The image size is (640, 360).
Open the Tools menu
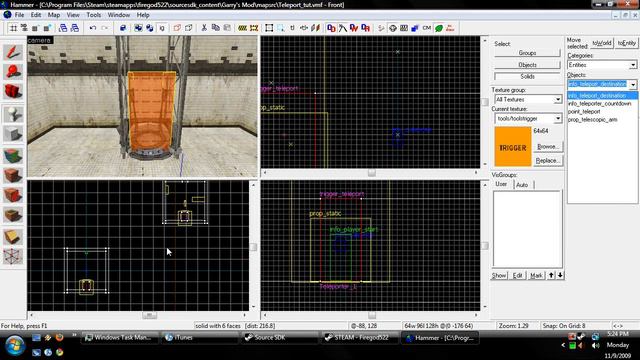(93, 15)
